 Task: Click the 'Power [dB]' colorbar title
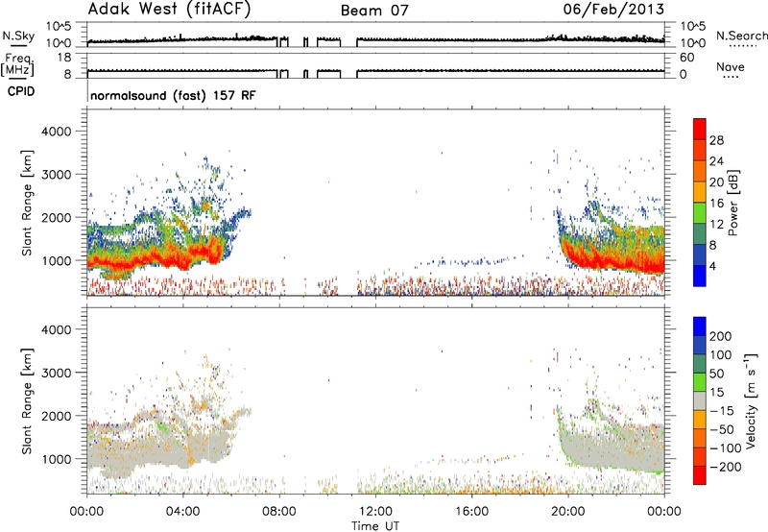pyautogui.click(x=732, y=203)
